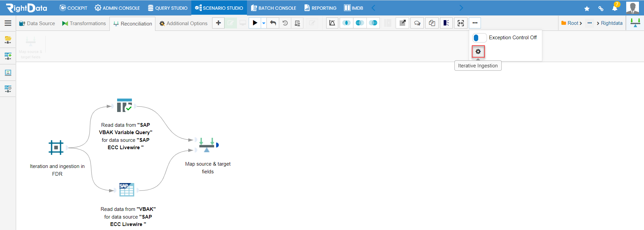Image resolution: width=644 pixels, height=230 pixels.
Task: Switch to Data Source tab
Action: (x=37, y=23)
